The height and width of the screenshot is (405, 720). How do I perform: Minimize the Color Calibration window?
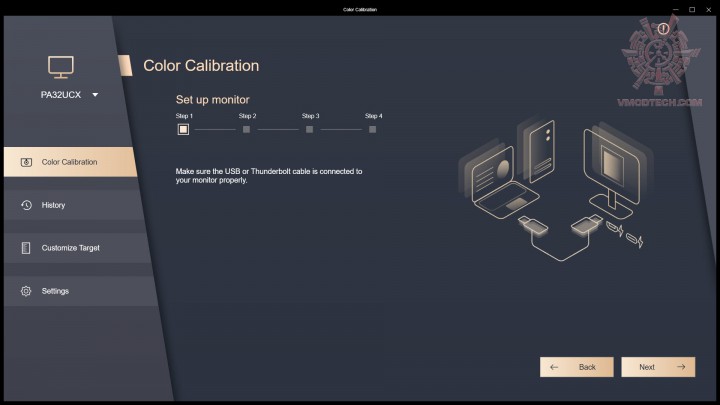675,9
